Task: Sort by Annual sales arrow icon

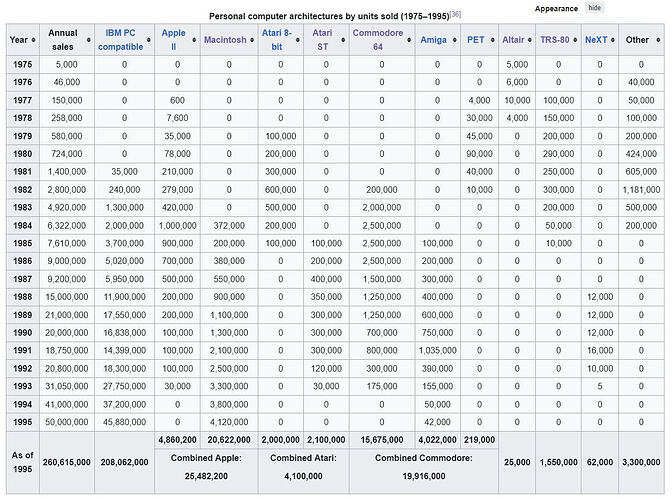Action: click(x=88, y=40)
